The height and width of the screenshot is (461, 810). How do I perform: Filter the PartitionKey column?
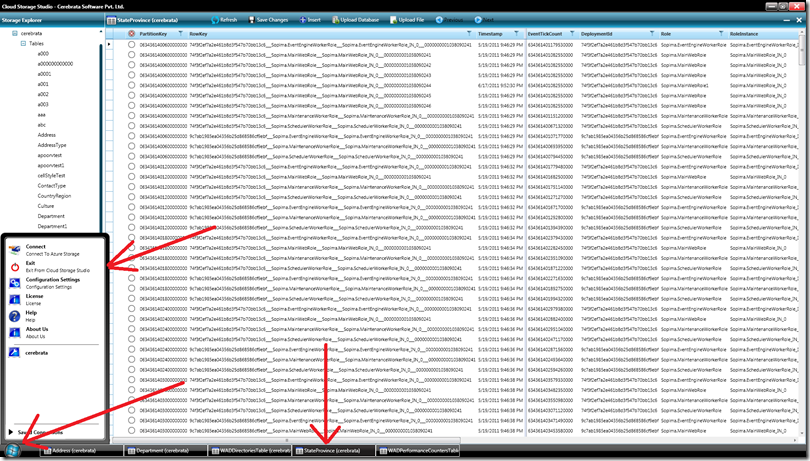click(180, 34)
